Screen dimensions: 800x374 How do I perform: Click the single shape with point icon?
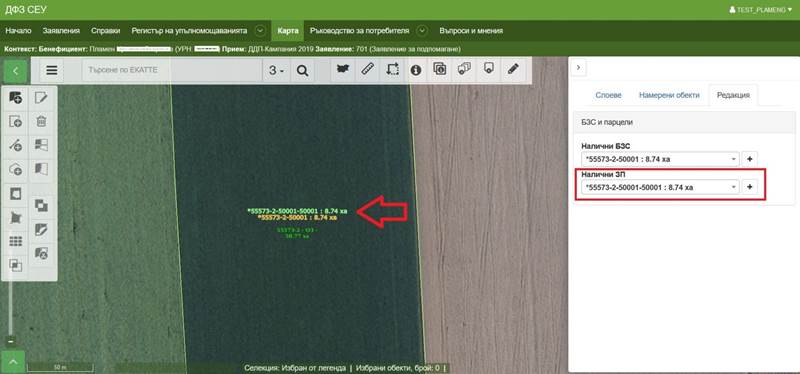pos(489,69)
